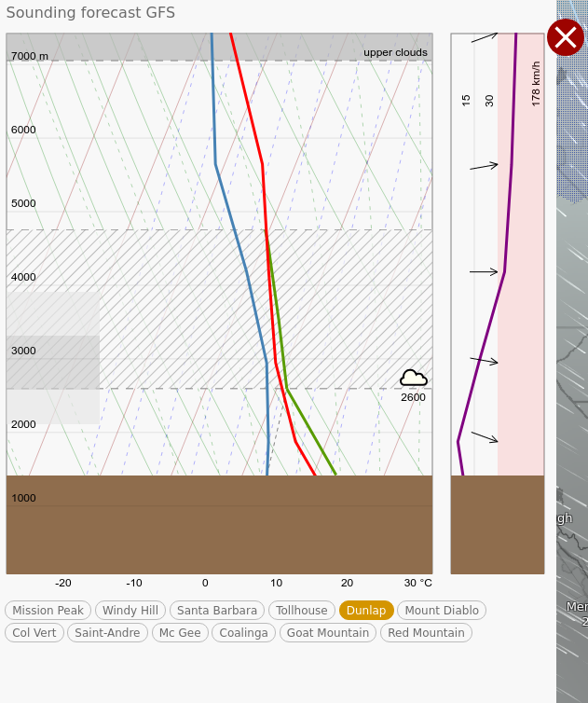Click the '4000' altitude label
This screenshot has height=703, width=588.
[x=23, y=277]
